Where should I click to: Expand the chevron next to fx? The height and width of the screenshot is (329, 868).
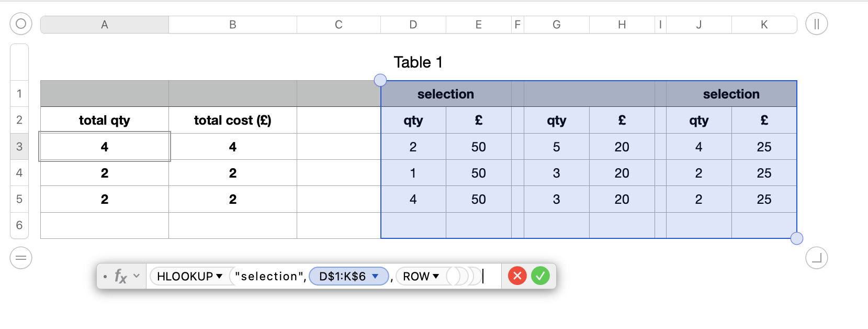(x=137, y=276)
